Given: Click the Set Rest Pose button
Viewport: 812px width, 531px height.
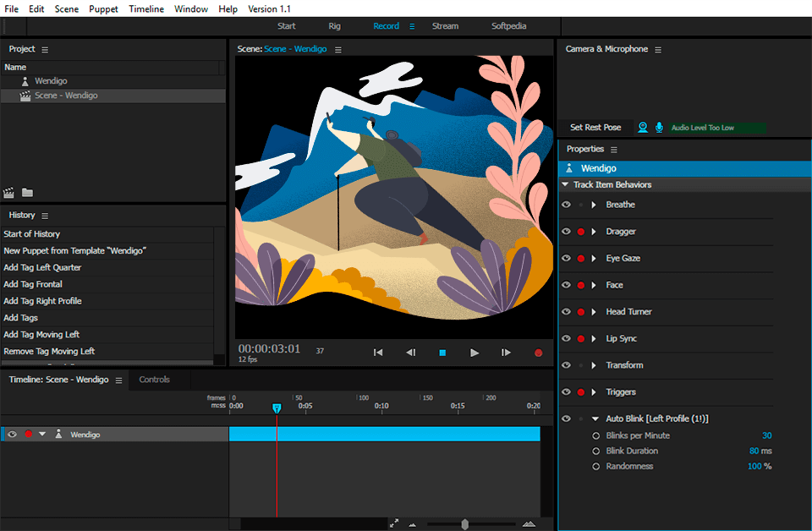Looking at the screenshot, I should (595, 127).
